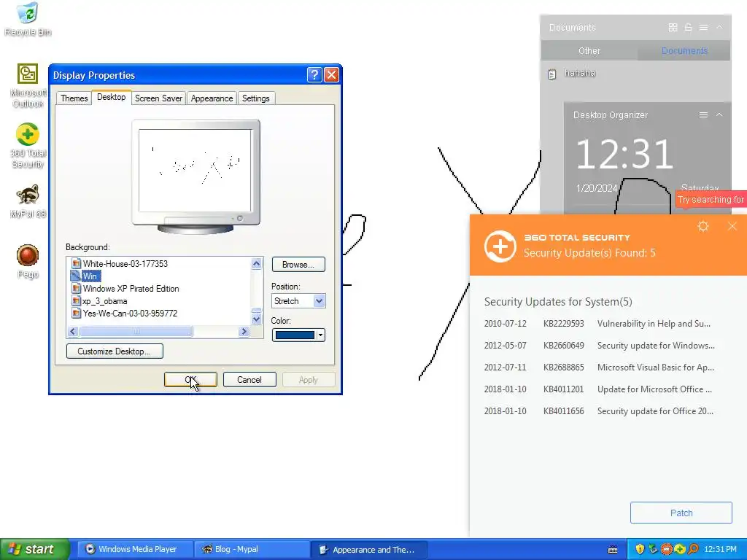Open the Documents widget hamburger menu
The image size is (747, 560).
703,28
